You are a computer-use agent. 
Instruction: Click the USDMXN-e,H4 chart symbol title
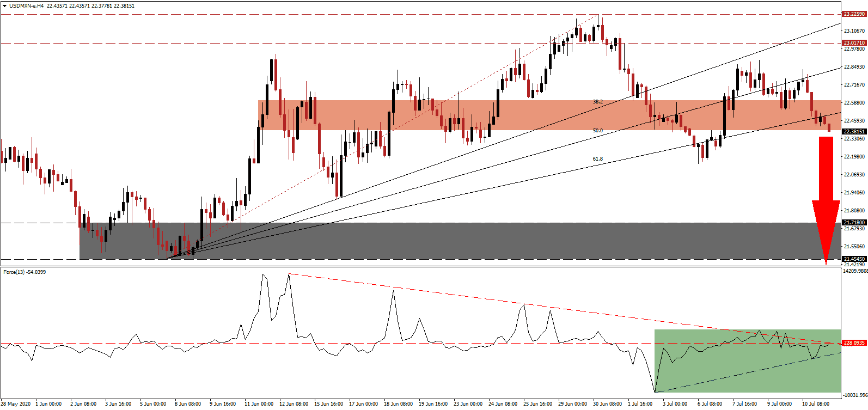[x=27, y=6]
